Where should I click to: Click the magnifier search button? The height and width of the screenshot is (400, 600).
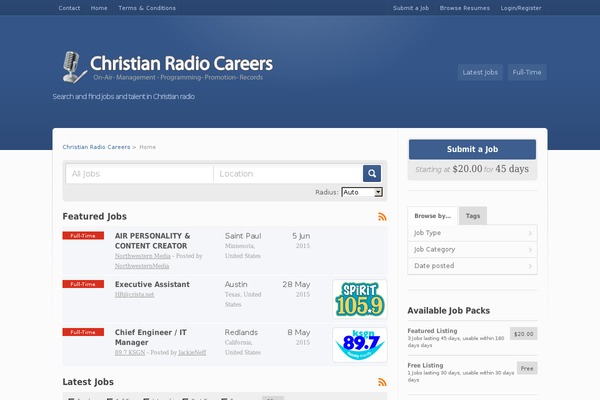tap(372, 173)
